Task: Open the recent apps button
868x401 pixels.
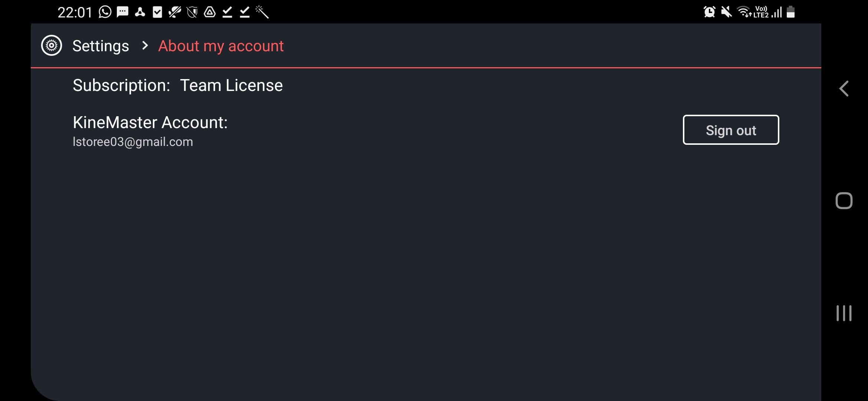Action: pos(844,313)
